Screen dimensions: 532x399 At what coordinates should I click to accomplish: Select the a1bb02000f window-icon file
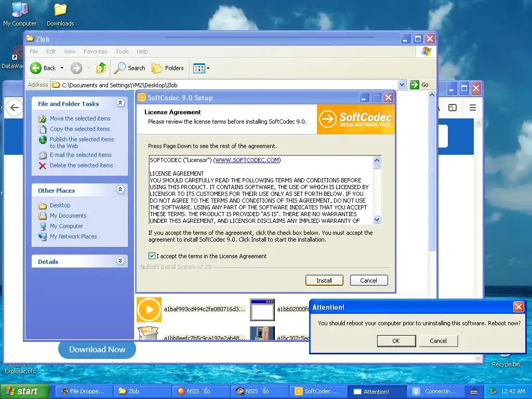pyautogui.click(x=262, y=310)
